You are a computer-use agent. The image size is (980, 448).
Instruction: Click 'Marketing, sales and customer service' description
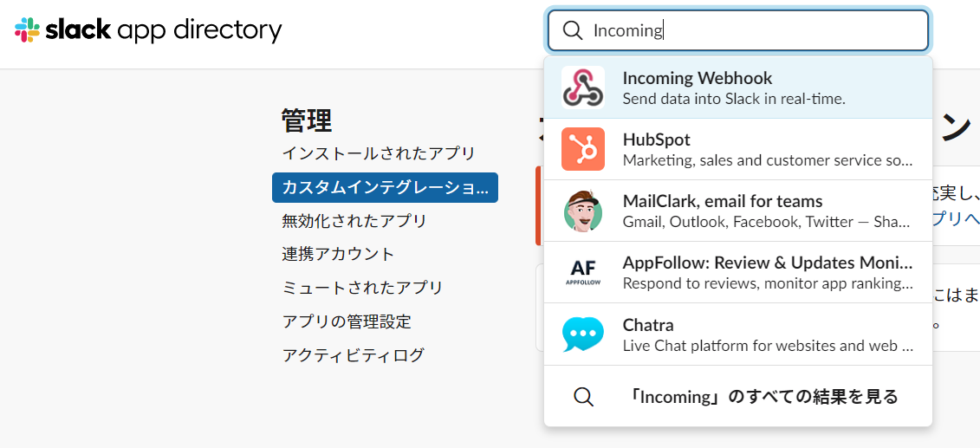[768, 160]
